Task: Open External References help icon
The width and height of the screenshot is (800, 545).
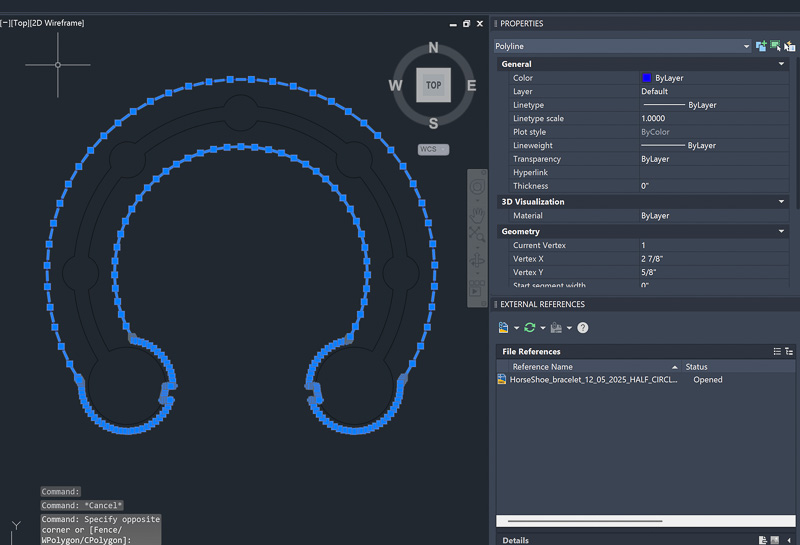Action: [582, 327]
